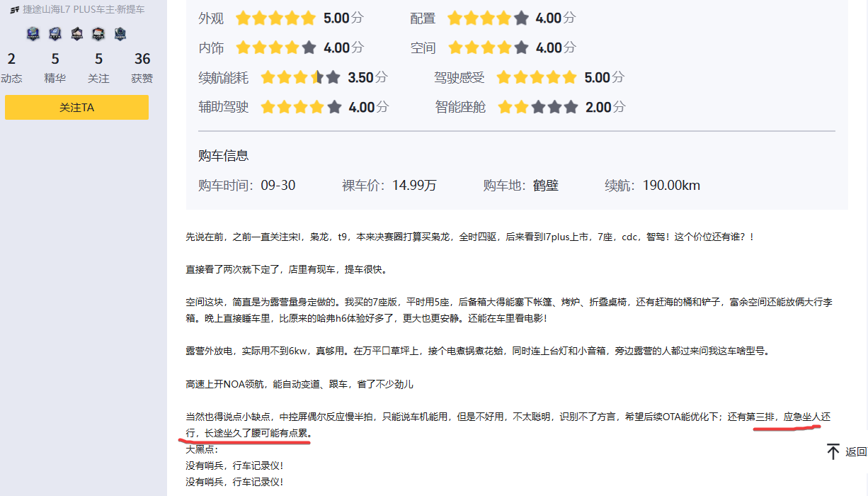Screen dimensions: 868x496
Task: Click the fifth star of 外观 rating
Action: [307, 18]
